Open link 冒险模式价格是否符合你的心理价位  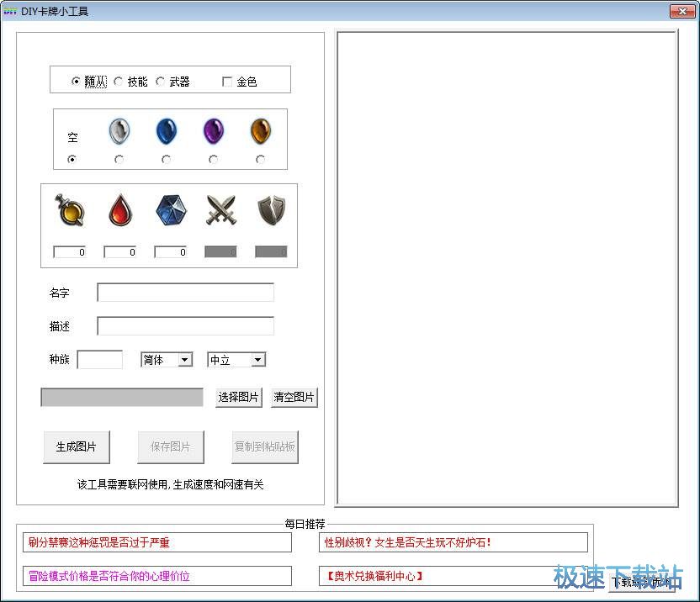157,576
